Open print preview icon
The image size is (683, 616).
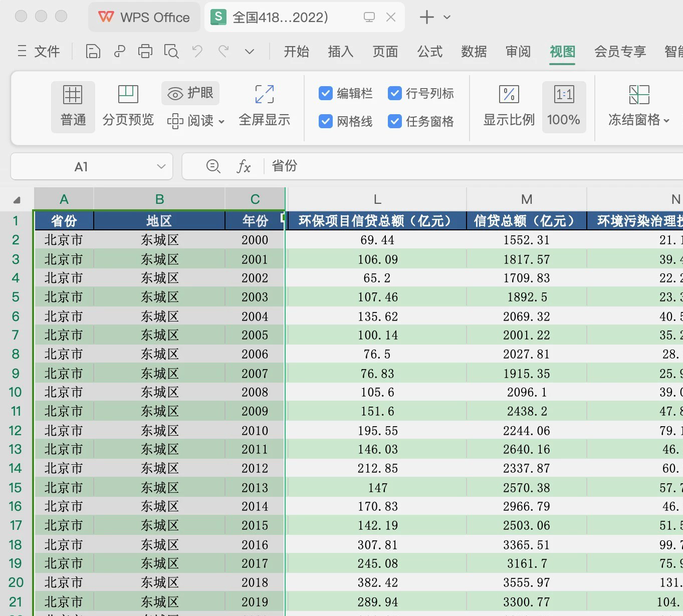[171, 52]
